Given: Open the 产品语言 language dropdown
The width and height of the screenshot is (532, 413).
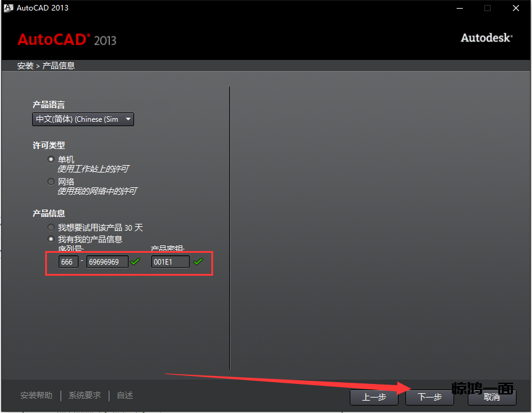Looking at the screenshot, I should tap(83, 119).
